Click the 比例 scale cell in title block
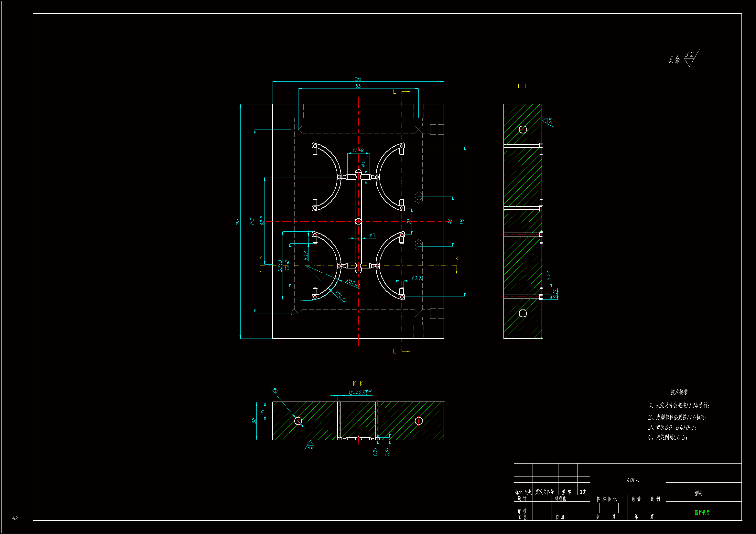756x534 pixels. point(655,499)
